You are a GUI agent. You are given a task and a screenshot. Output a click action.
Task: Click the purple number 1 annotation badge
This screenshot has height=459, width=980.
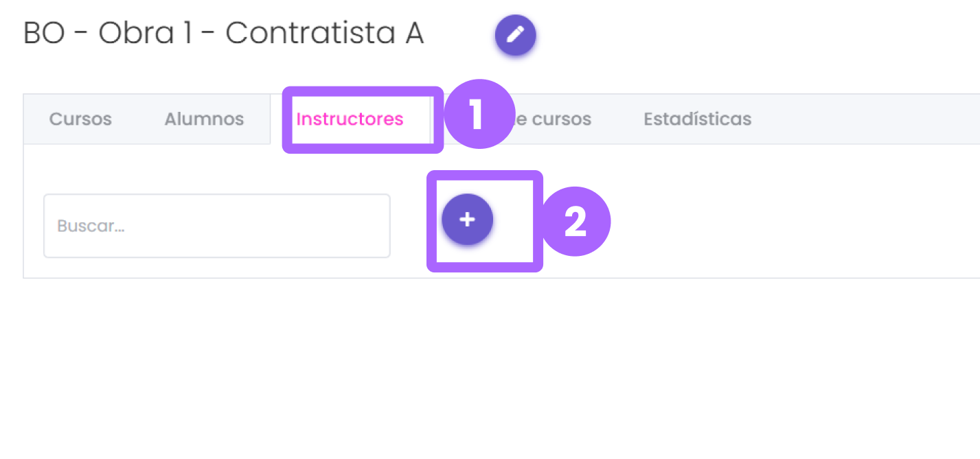tap(479, 115)
